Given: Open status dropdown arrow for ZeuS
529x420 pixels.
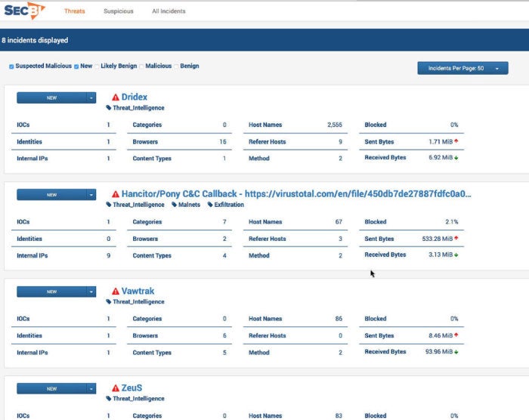Looking at the screenshot, I should tap(91, 388).
